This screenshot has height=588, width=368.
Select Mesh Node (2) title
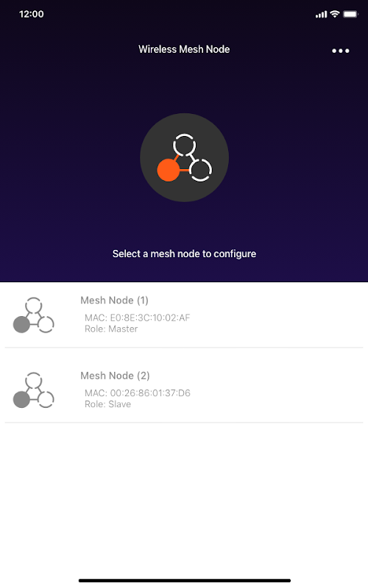pos(115,376)
